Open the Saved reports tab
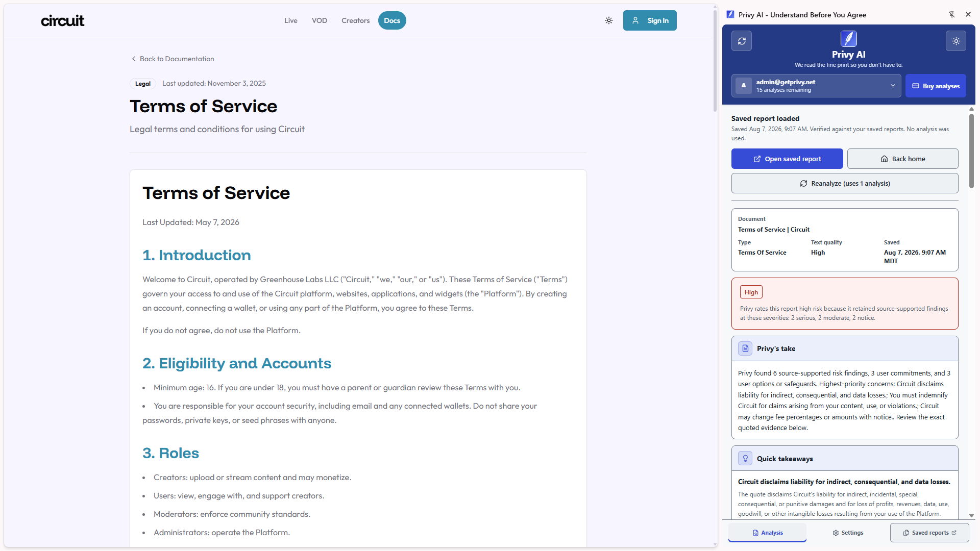Viewport: 980px width, 551px height. click(929, 533)
